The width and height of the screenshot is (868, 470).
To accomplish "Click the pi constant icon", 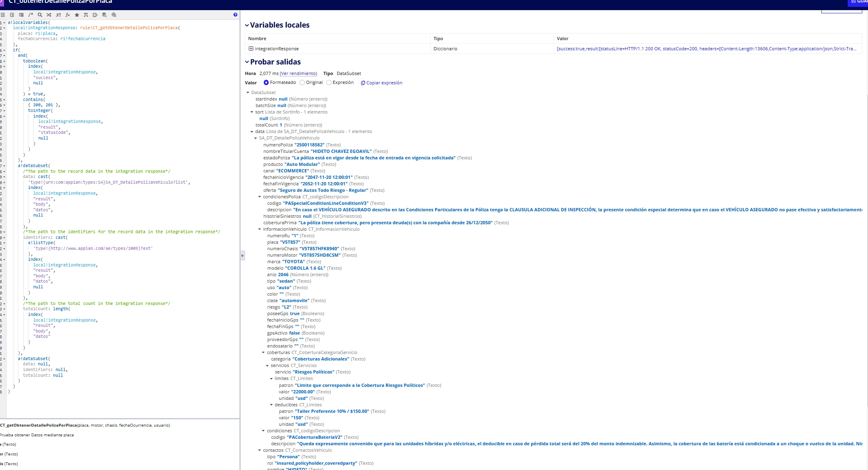I will (x=86, y=15).
